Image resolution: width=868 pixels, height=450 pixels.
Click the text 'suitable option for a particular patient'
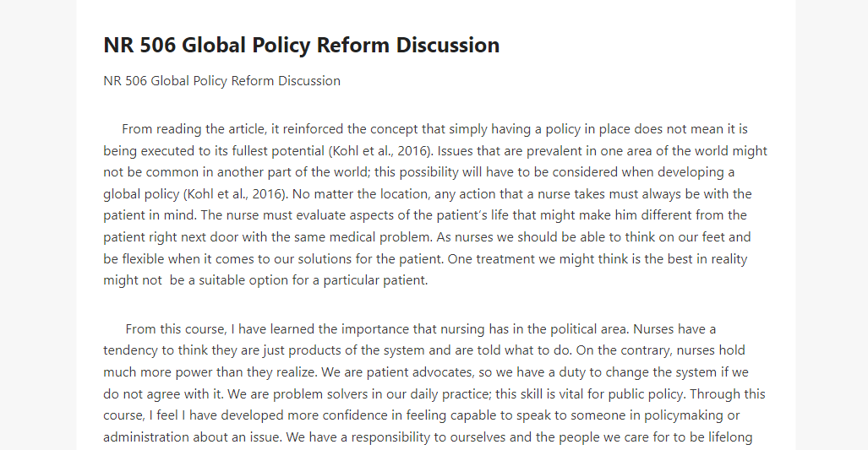click(314, 280)
